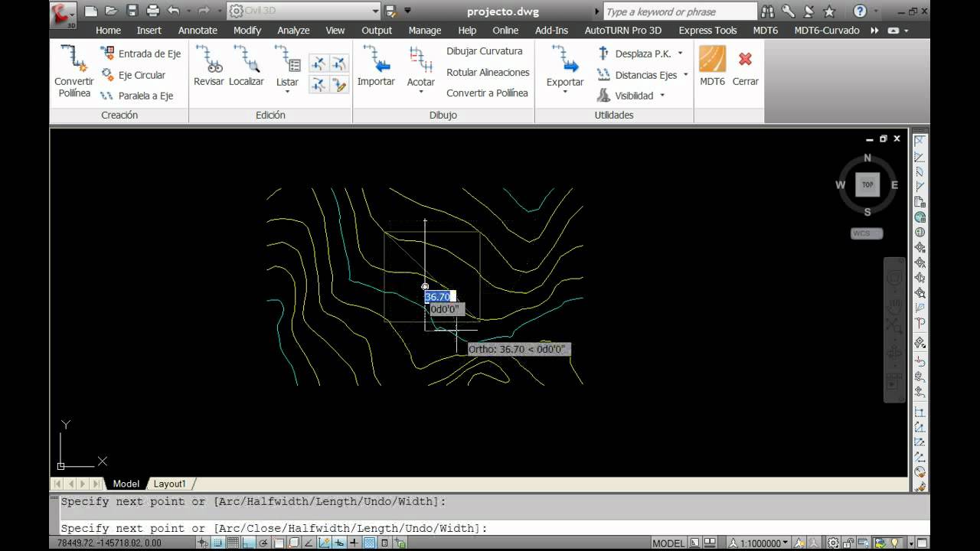Click the pencil edit icon in Edición
Image resolution: width=980 pixels, height=551 pixels.
pyautogui.click(x=339, y=84)
